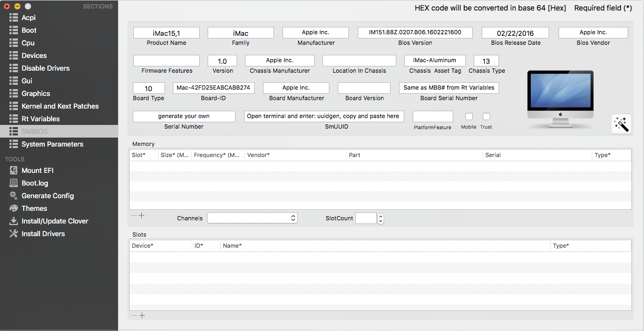Open the Gui section
The width and height of the screenshot is (644, 331).
(x=59, y=81)
